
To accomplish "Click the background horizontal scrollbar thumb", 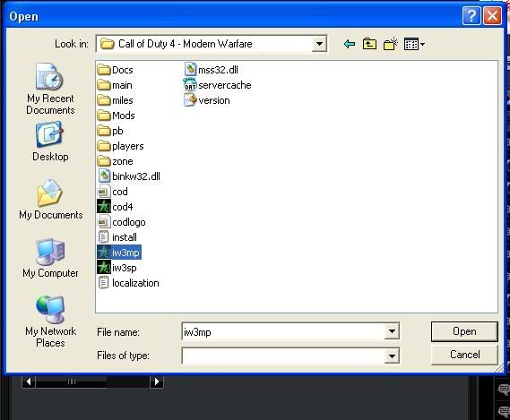I will coord(71,381).
